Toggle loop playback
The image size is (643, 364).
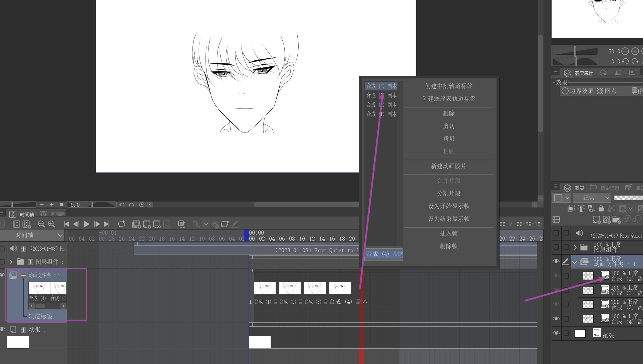coord(121,224)
